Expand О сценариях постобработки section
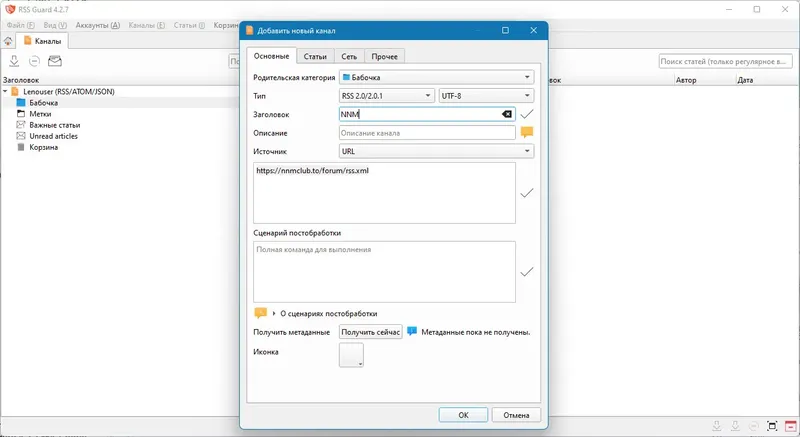 [x=274, y=313]
